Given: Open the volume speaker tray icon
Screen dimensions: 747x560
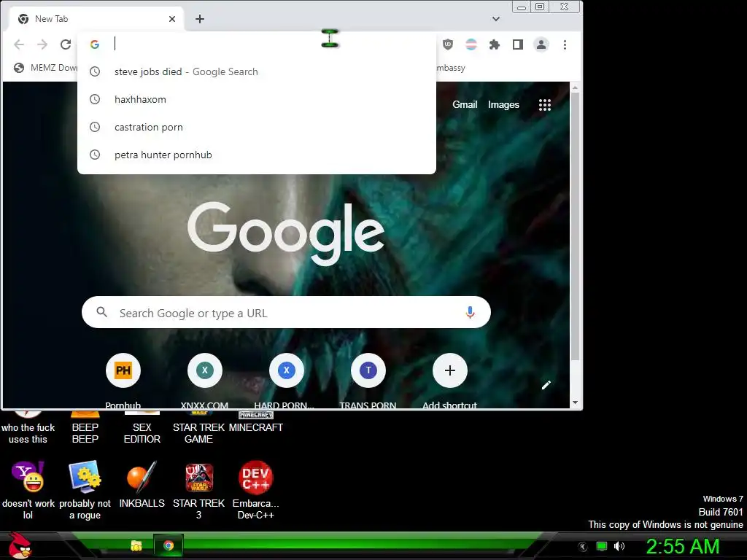Looking at the screenshot, I should pos(619,546).
